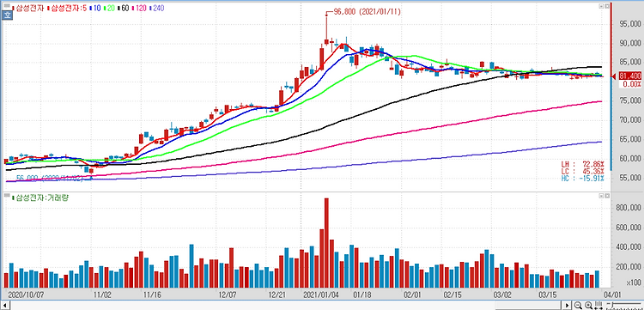Click the 60,000 price axis label

coord(630,159)
